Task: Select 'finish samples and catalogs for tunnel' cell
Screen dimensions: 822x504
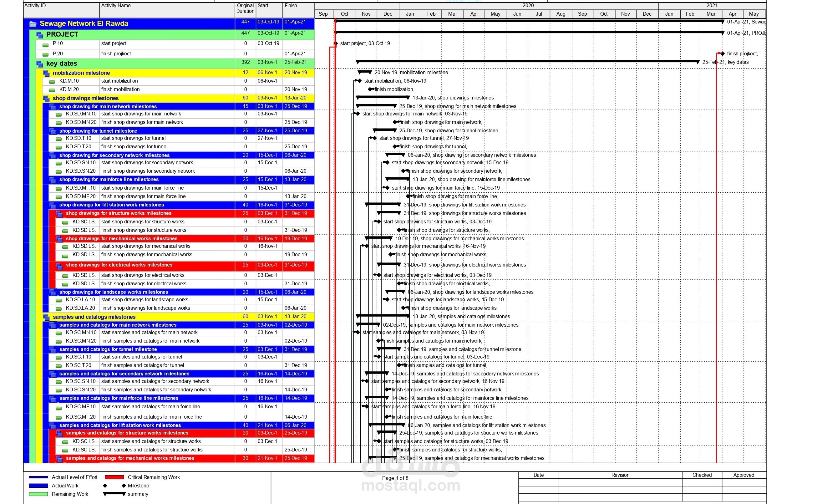Action: [167, 365]
